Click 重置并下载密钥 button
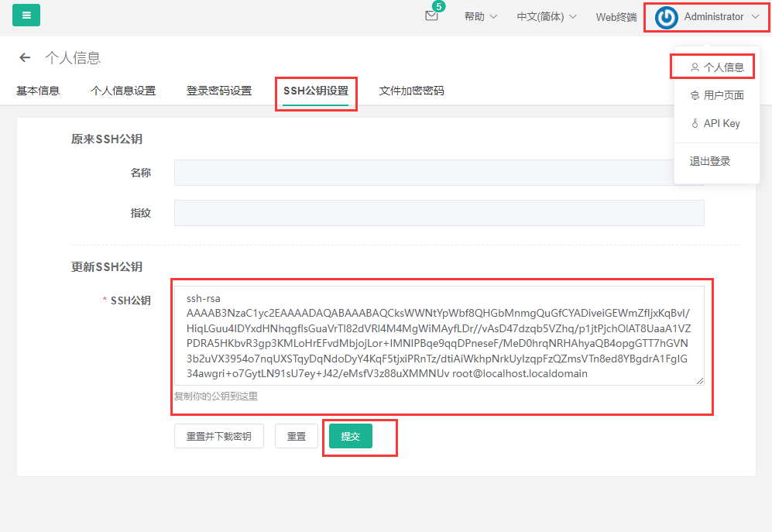This screenshot has height=532, width=772. tap(218, 435)
